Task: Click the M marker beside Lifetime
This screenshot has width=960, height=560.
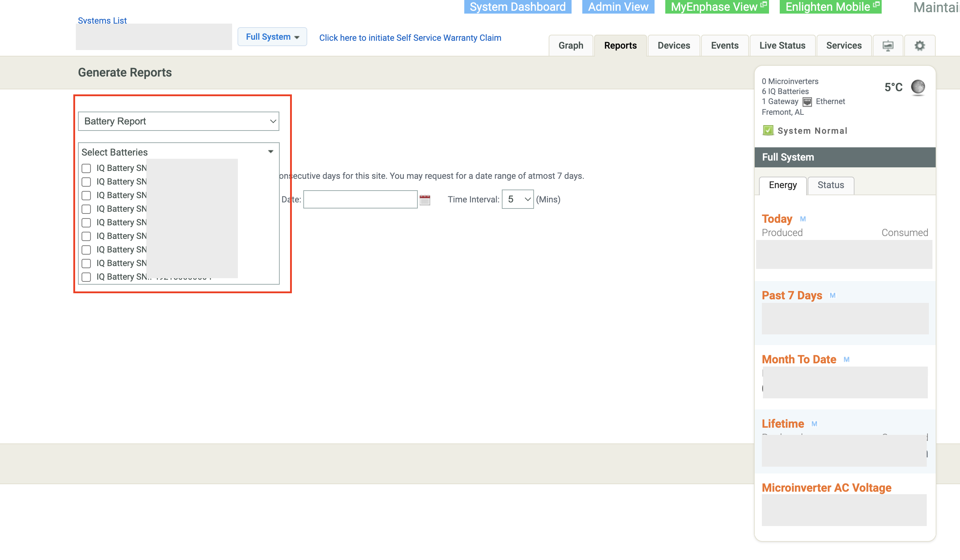Action: coord(814,424)
